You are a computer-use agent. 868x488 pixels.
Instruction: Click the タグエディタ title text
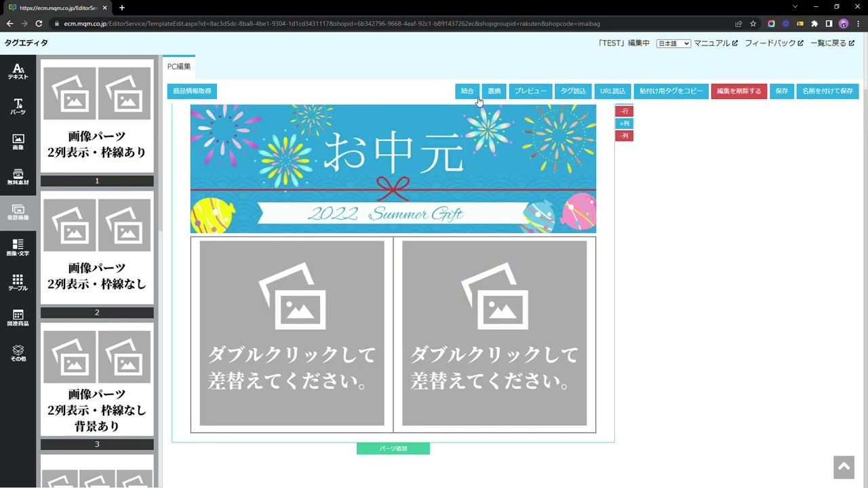(26, 43)
